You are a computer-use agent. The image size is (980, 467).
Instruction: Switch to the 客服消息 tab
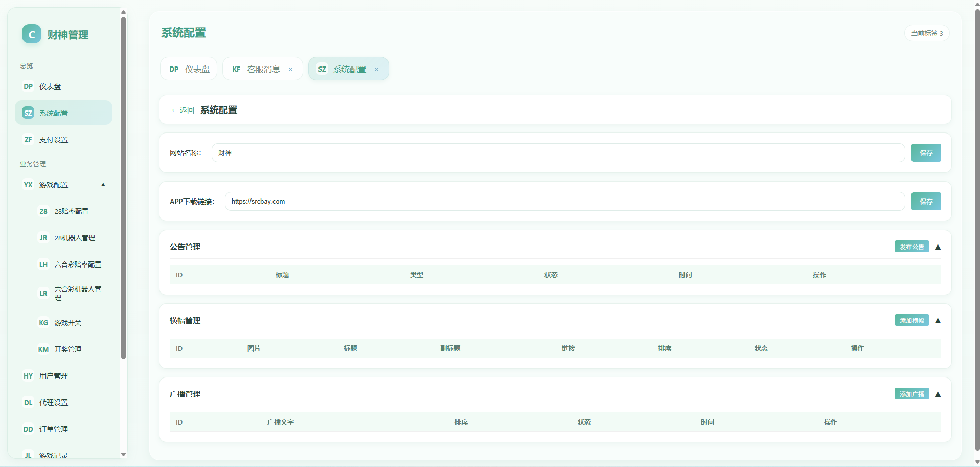pos(263,69)
